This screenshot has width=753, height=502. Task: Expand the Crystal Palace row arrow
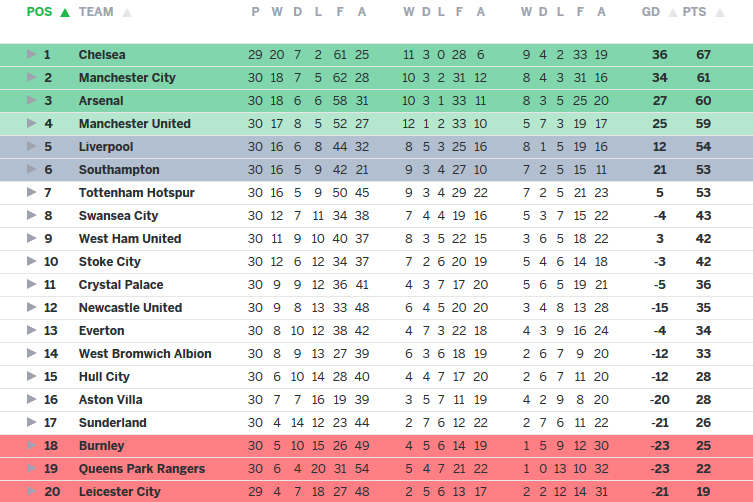point(31,284)
